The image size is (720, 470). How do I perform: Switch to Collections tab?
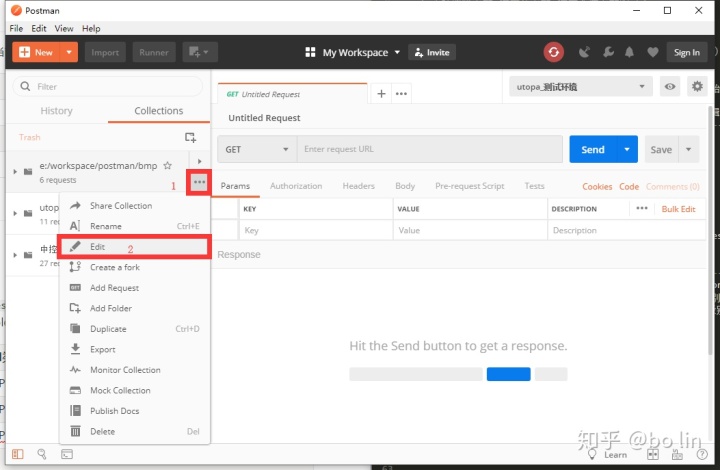pyautogui.click(x=158, y=111)
